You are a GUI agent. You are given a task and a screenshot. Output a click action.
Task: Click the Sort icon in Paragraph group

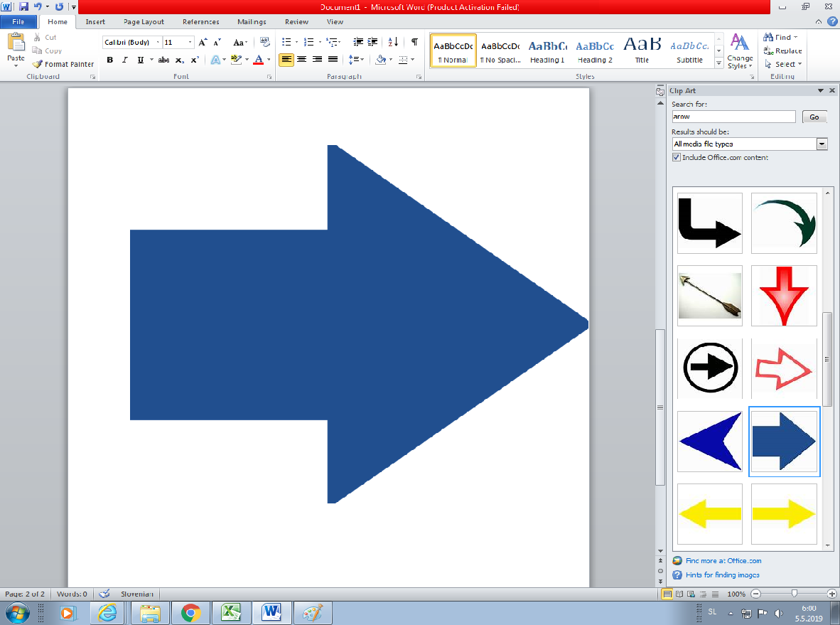coord(394,43)
